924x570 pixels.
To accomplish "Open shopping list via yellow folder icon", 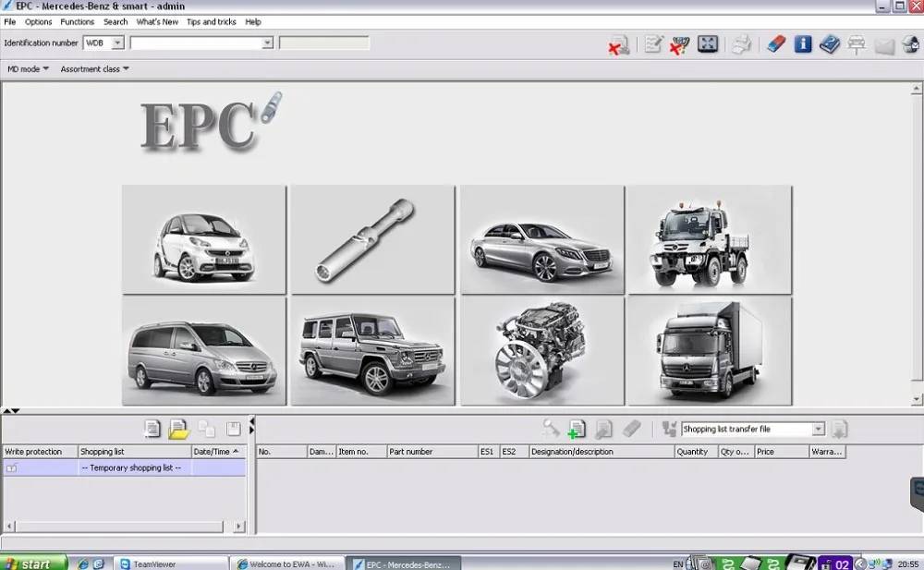I will tap(179, 429).
